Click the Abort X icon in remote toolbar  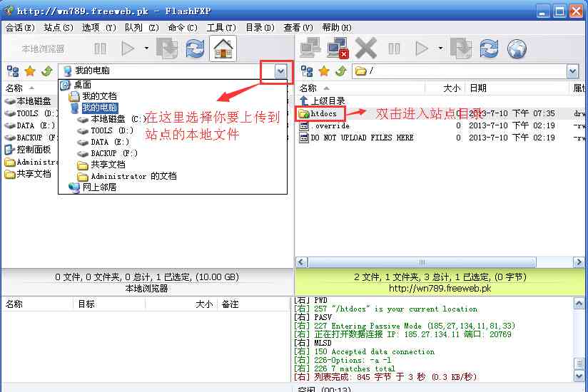coord(365,48)
